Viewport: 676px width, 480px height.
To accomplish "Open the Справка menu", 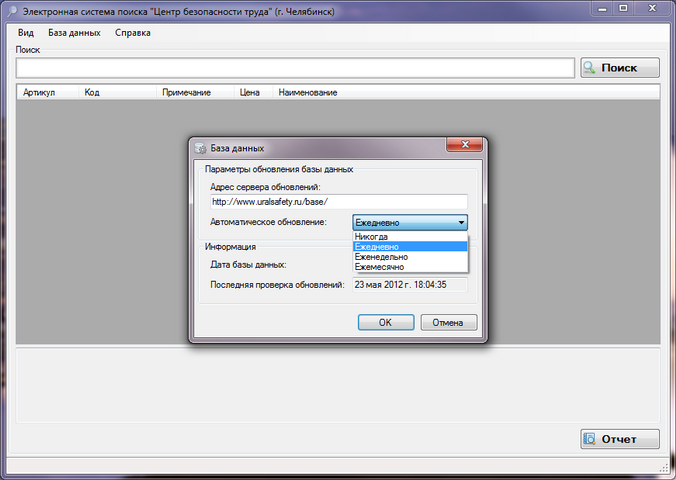I will 133,32.
